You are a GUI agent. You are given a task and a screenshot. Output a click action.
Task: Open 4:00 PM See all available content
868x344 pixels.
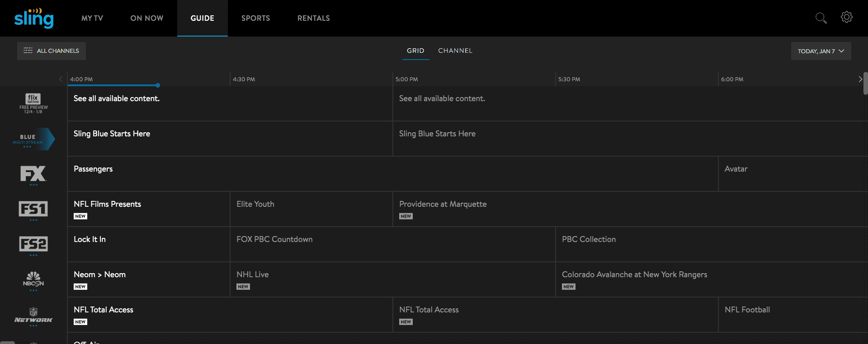coord(230,103)
